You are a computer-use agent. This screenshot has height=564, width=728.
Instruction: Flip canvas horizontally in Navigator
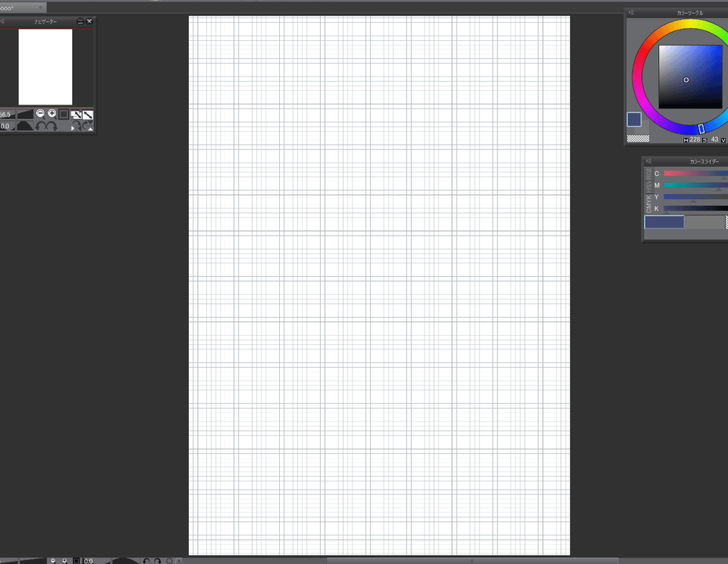click(x=77, y=127)
